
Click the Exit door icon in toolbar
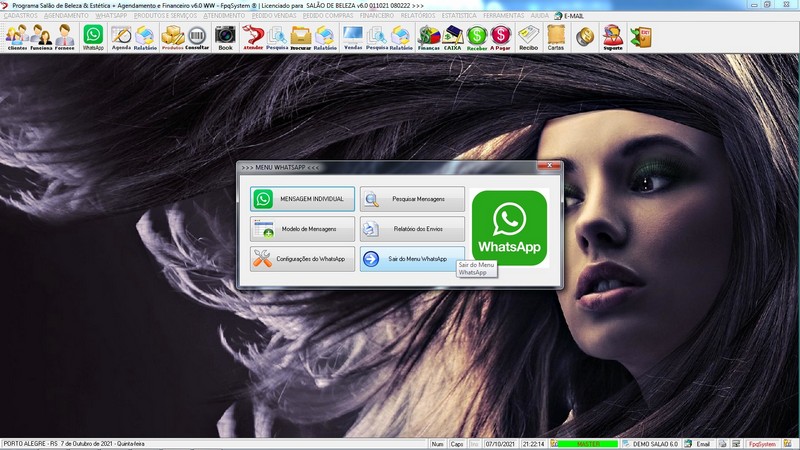click(x=640, y=37)
